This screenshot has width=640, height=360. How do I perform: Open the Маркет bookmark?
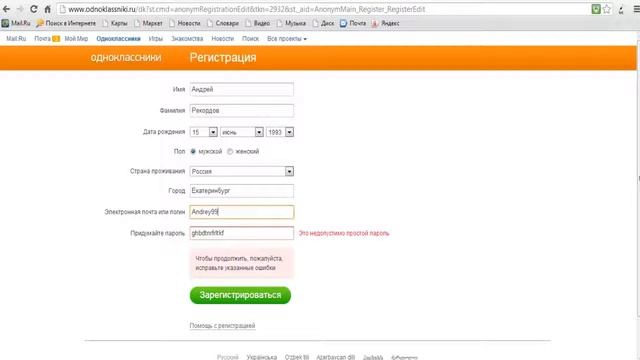pyautogui.click(x=148, y=23)
